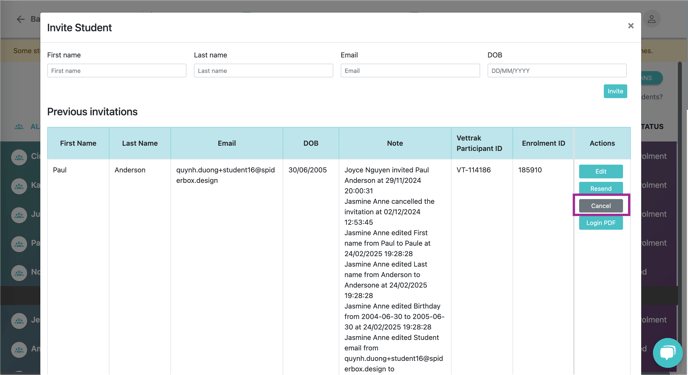The width and height of the screenshot is (688, 375).
Task: Click the DOB column header
Action: click(x=311, y=143)
